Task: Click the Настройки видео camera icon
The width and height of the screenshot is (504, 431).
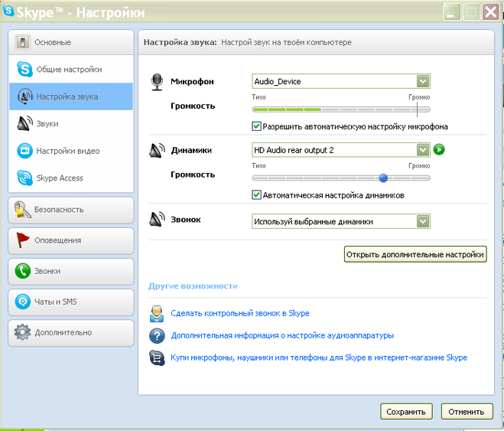Action: point(24,151)
